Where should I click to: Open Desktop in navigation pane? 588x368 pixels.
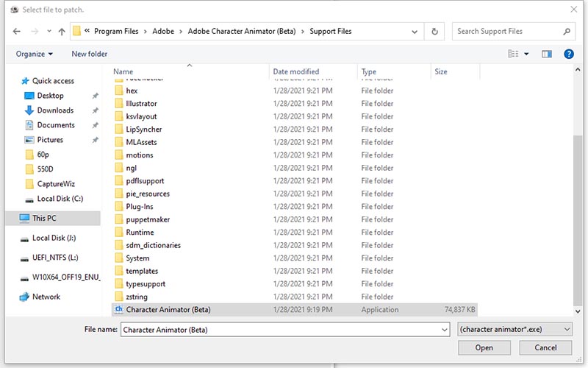click(x=50, y=96)
